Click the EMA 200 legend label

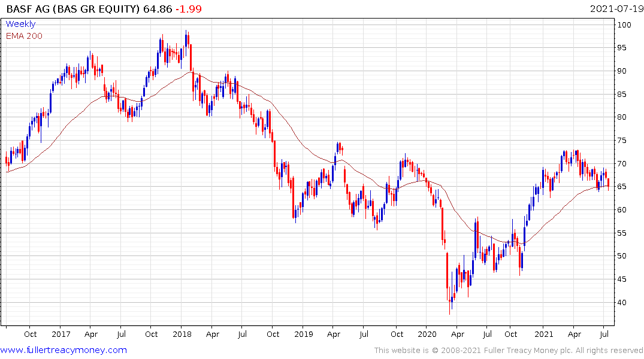coord(24,36)
